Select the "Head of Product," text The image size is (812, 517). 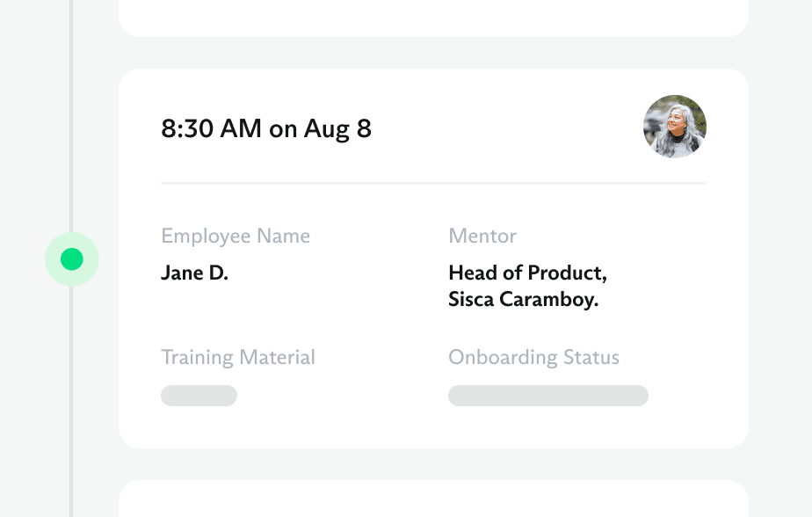click(x=527, y=273)
